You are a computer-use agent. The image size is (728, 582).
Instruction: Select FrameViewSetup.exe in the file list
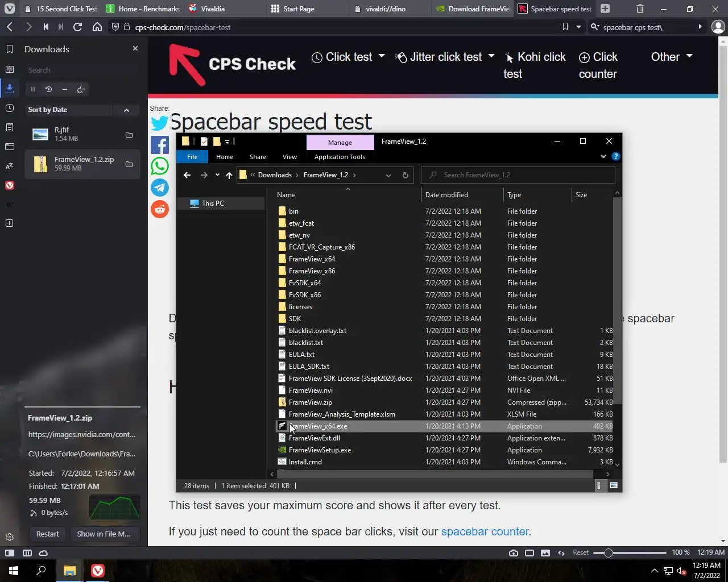[x=320, y=450]
